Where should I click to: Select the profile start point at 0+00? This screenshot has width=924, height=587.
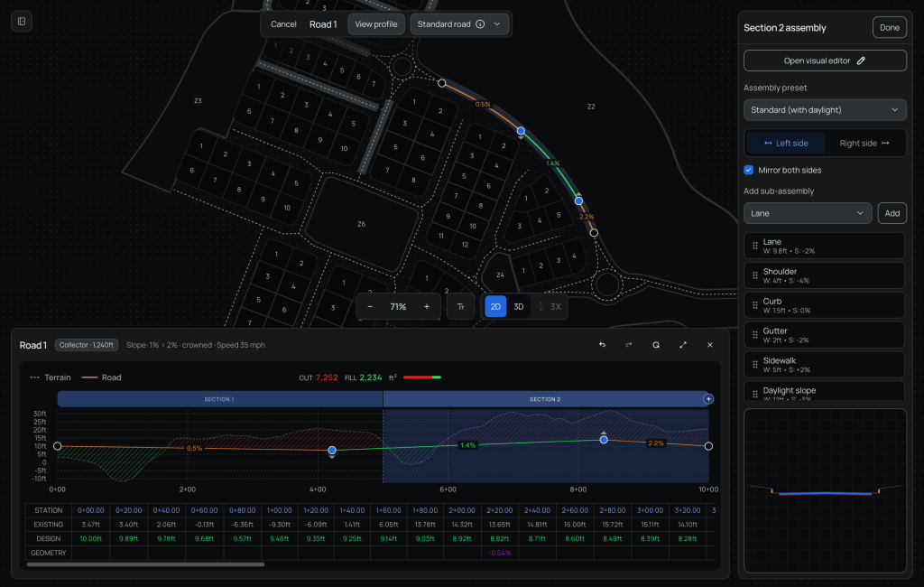tap(57, 446)
